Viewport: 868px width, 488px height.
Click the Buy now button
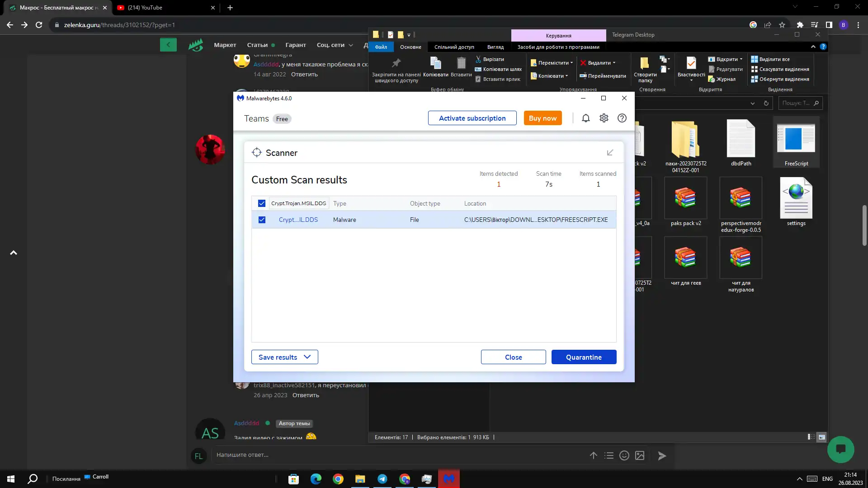[x=542, y=118]
